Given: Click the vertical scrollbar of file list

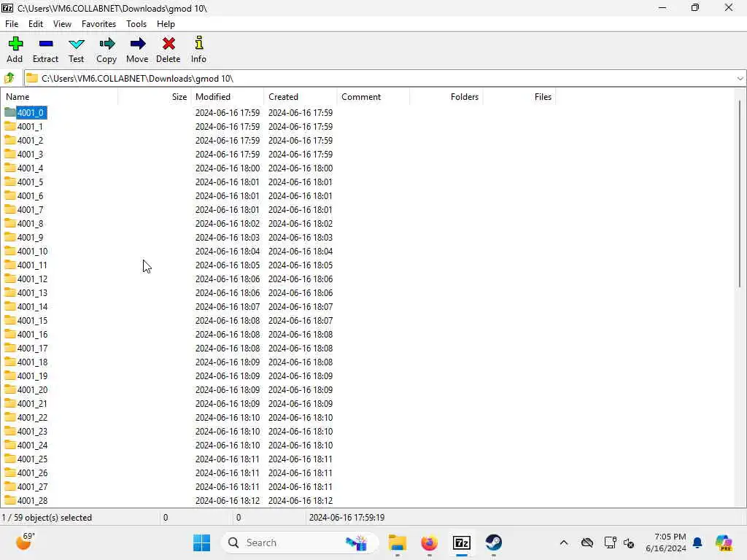Looking at the screenshot, I should (x=740, y=194).
